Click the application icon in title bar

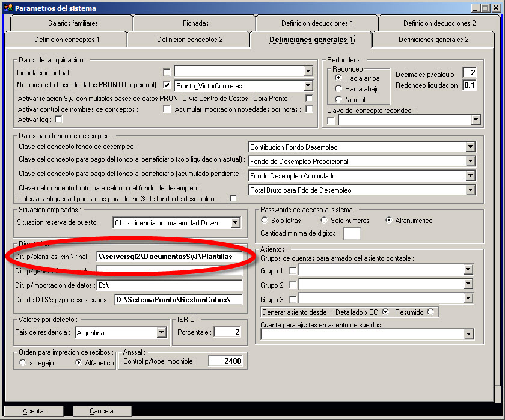tap(7, 8)
